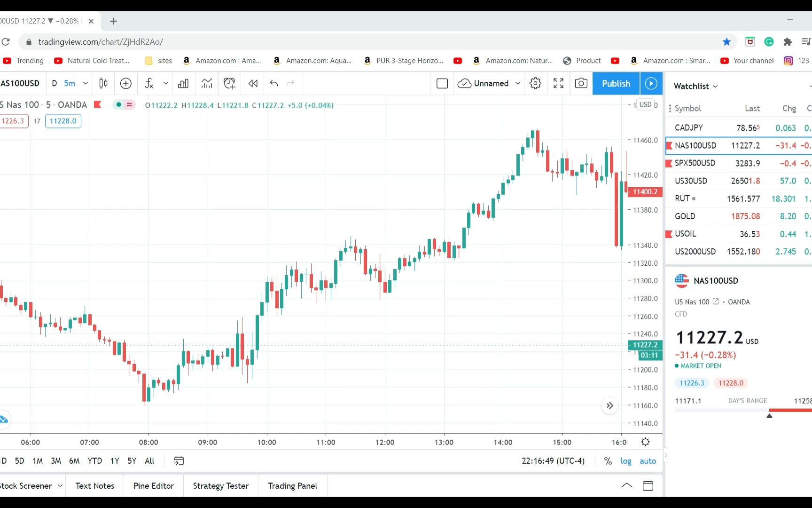
Task: Click the Compare or add symbol icon
Action: pyautogui.click(x=126, y=83)
